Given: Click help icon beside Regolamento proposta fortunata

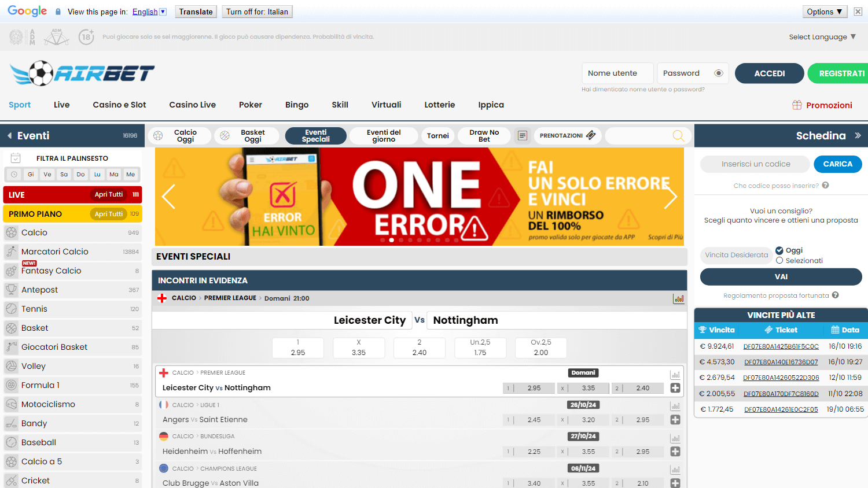Looking at the screenshot, I should [x=835, y=295].
